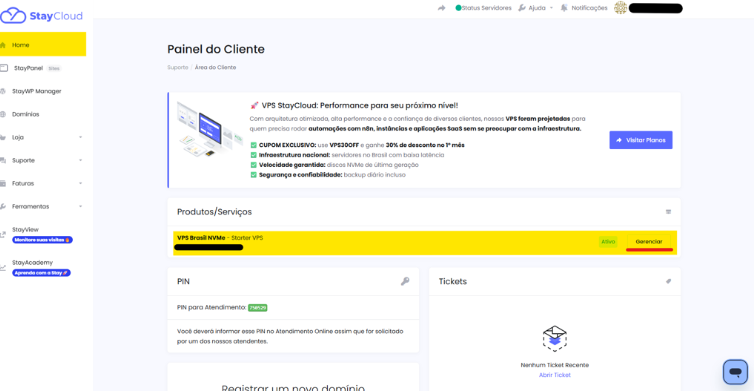Click 'Nenhum Ticket Recente' text
The height and width of the screenshot is (392, 754).
(x=554, y=365)
